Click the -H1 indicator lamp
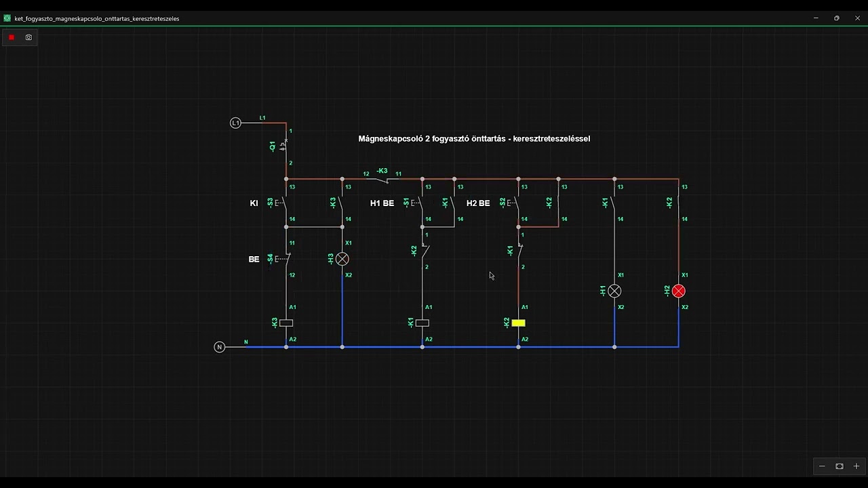Viewport: 868px width, 488px height. coord(614,291)
